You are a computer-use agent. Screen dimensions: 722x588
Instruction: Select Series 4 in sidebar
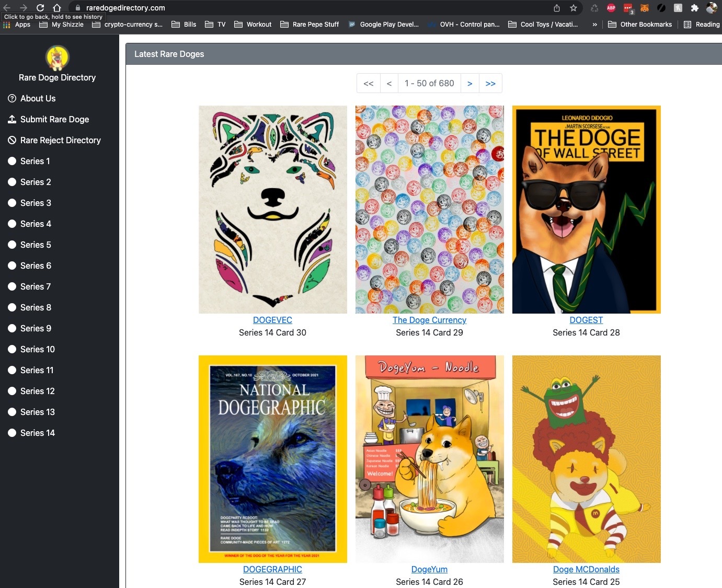(36, 224)
